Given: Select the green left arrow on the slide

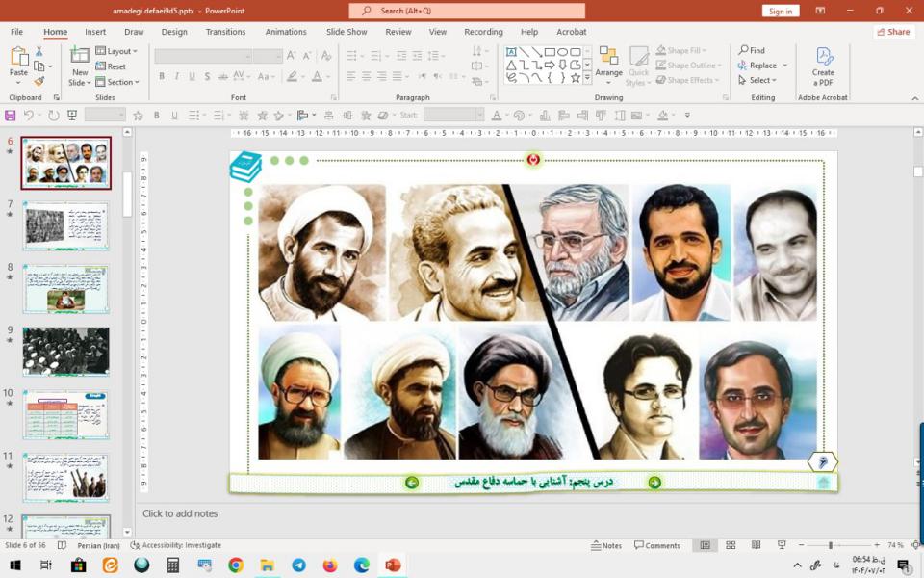Looking at the screenshot, I should 412,483.
